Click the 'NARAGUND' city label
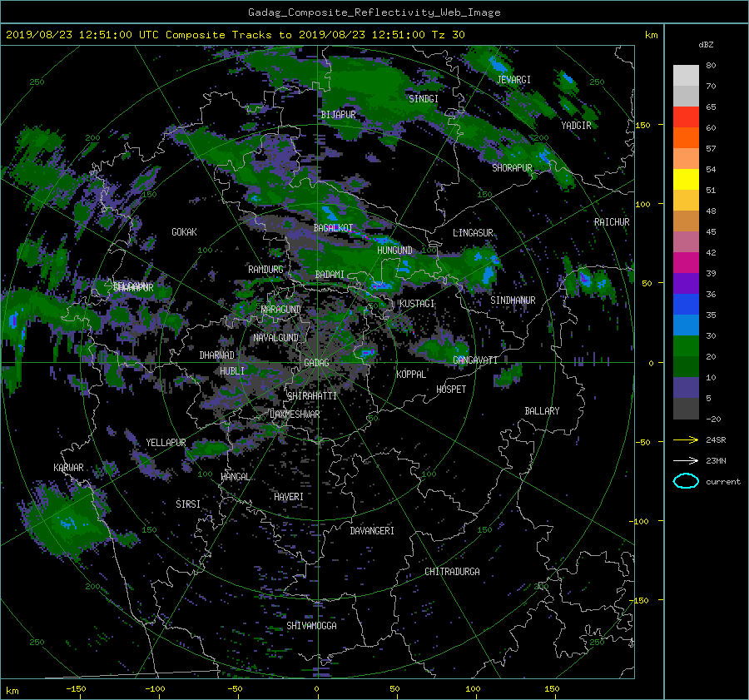Screen dimensions: 749x700 tap(281, 310)
